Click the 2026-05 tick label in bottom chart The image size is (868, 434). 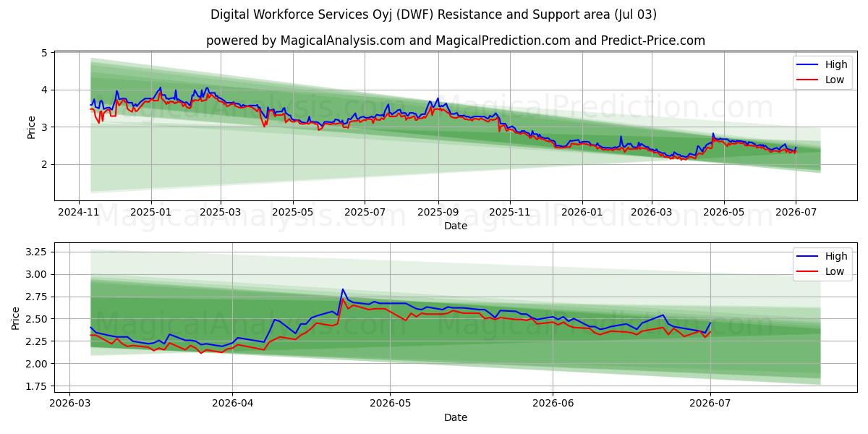[x=390, y=404]
